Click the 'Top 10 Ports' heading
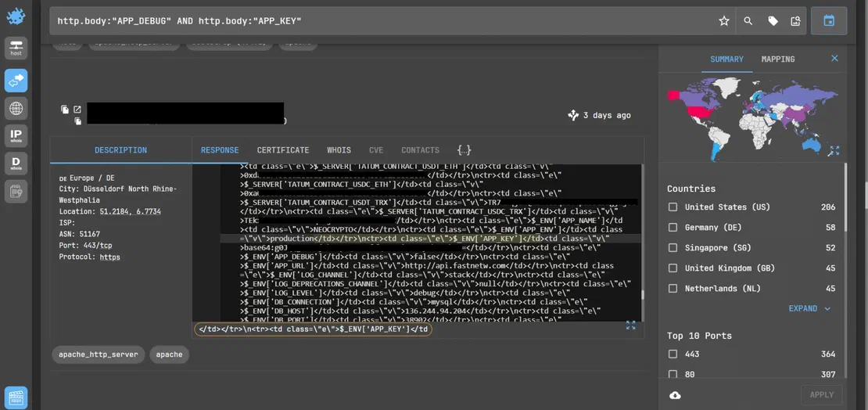This screenshot has height=410, width=868. pyautogui.click(x=699, y=336)
